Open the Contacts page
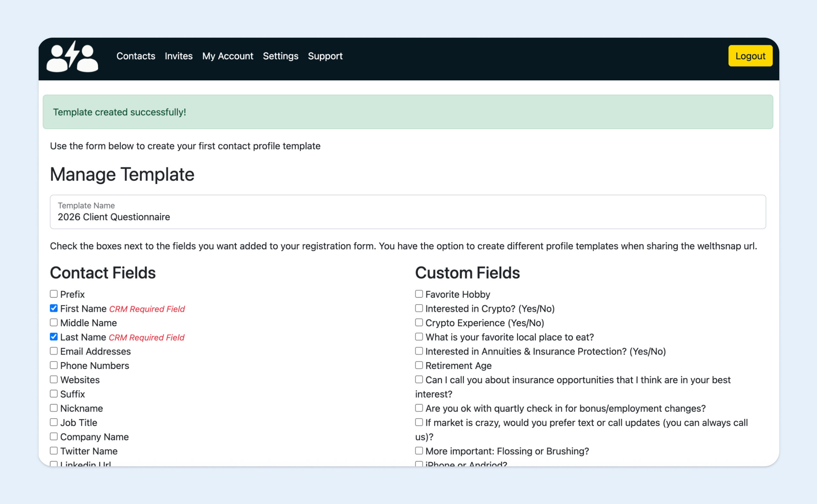The height and width of the screenshot is (504, 817). point(136,56)
